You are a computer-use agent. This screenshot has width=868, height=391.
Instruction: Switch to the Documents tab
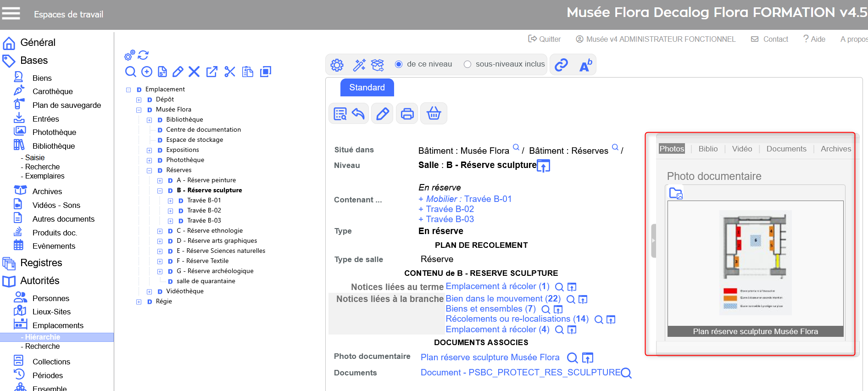click(x=786, y=149)
